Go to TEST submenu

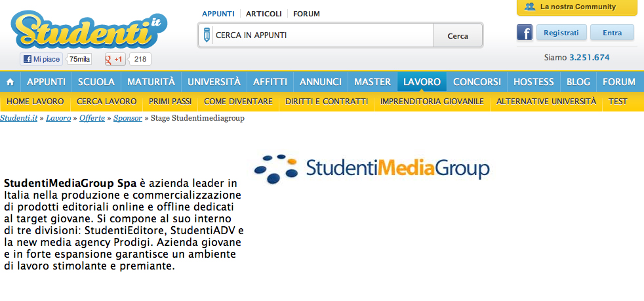point(618,102)
